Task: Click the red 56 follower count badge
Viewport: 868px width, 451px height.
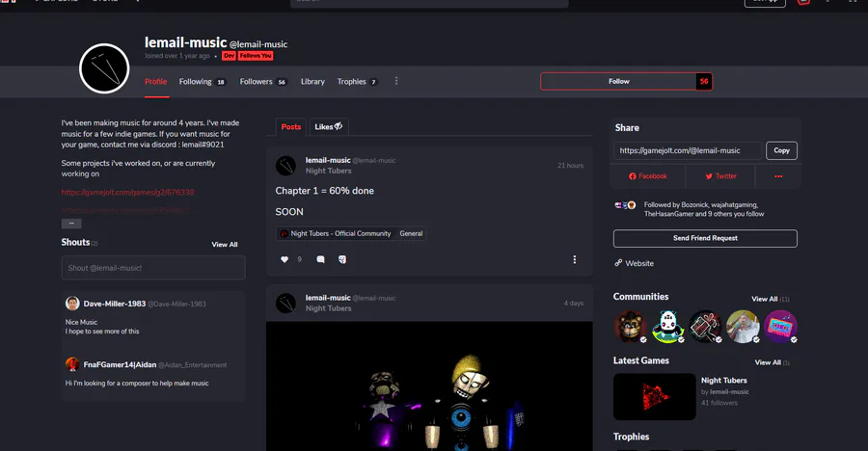Action: pyautogui.click(x=704, y=81)
